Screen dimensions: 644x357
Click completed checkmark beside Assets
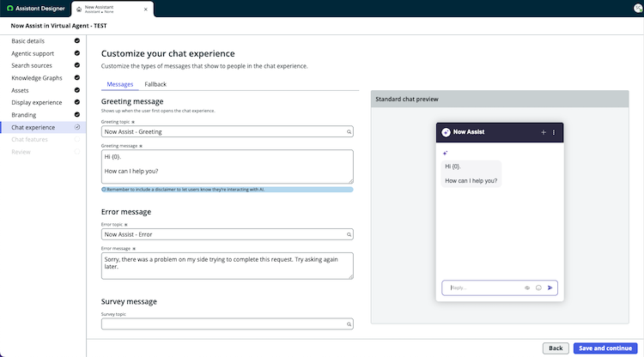(x=76, y=90)
